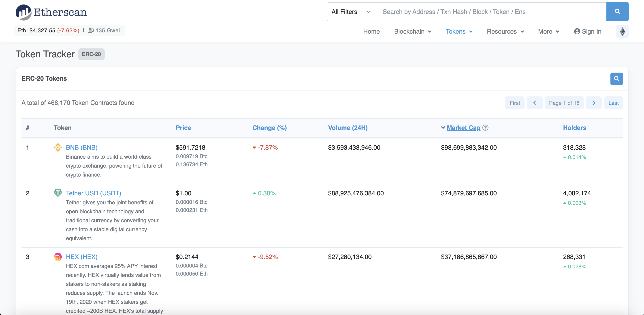Click the blue header search button
The height and width of the screenshot is (315, 644).
click(617, 12)
